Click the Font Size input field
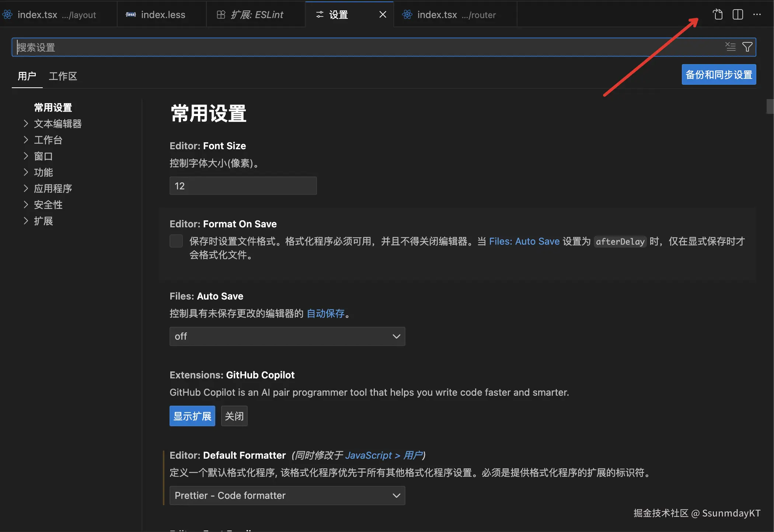This screenshot has height=532, width=774. click(243, 186)
